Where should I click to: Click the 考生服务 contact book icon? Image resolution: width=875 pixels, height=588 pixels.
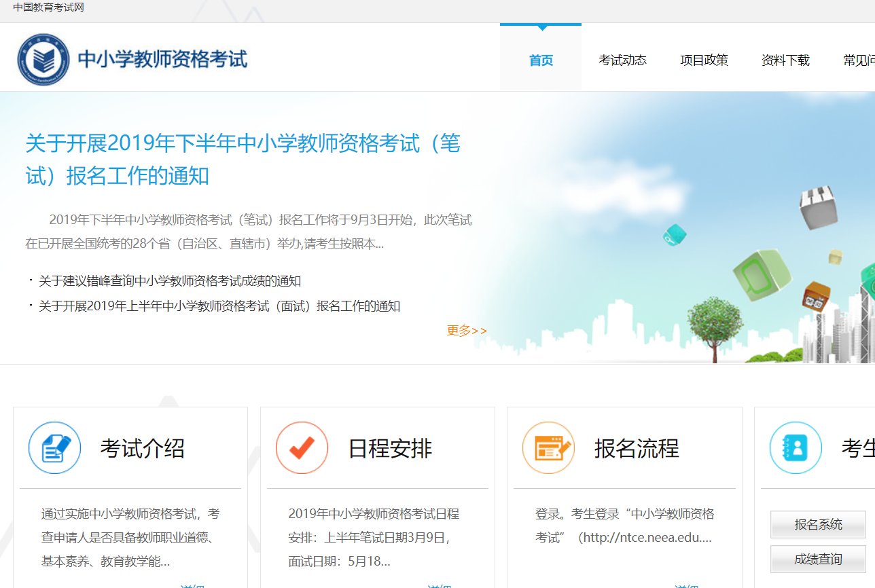click(x=795, y=448)
